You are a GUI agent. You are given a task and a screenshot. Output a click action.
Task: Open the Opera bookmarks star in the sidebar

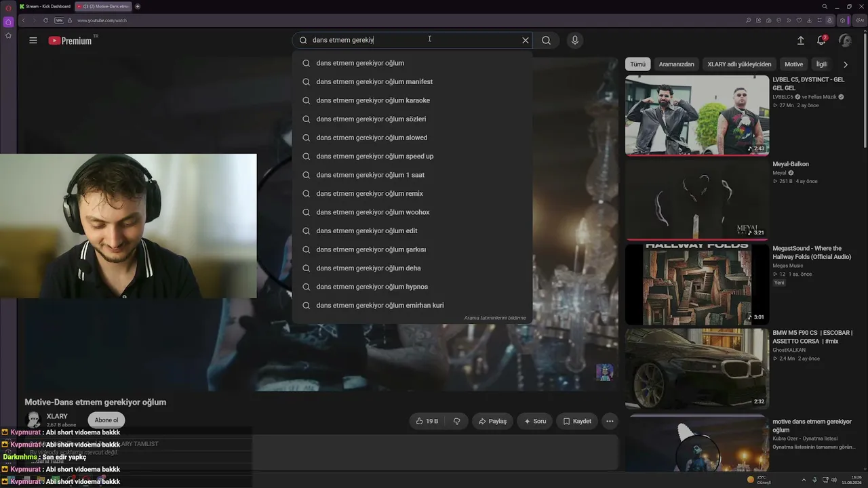click(8, 36)
